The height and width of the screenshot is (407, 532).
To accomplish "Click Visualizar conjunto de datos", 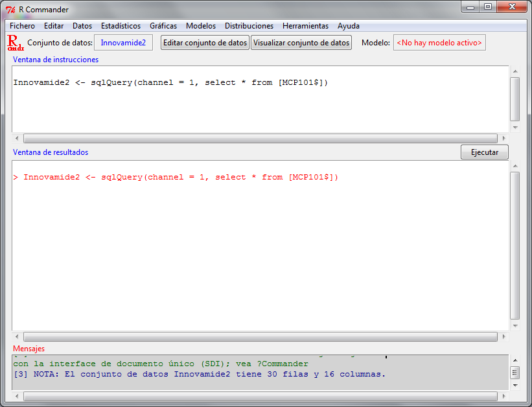I will coord(301,43).
